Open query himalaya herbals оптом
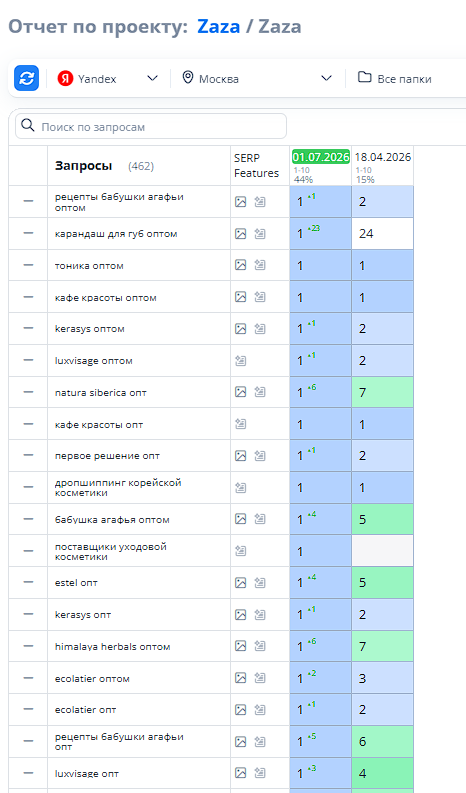Screen dimensions: 466x793 click(x=112, y=646)
